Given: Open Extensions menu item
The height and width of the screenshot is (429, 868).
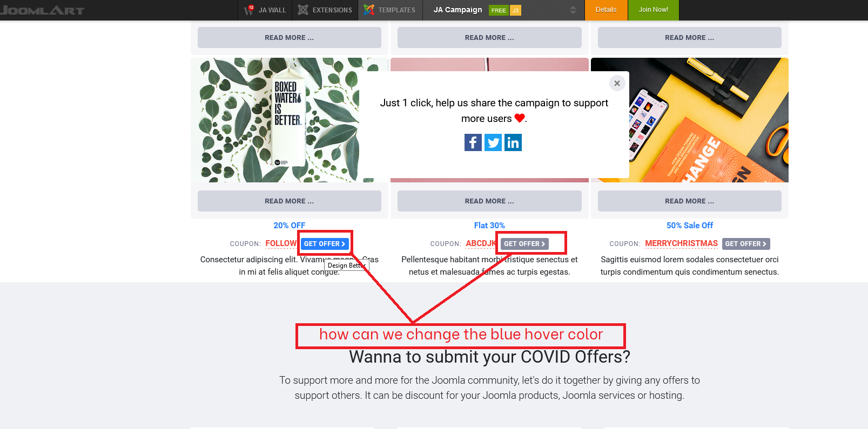Looking at the screenshot, I should click(x=325, y=10).
